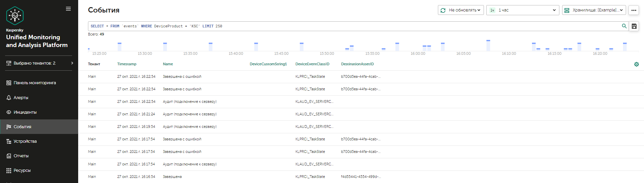The image size is (644, 183).
Task: Run query with the magnifier search icon
Action: 624,26
